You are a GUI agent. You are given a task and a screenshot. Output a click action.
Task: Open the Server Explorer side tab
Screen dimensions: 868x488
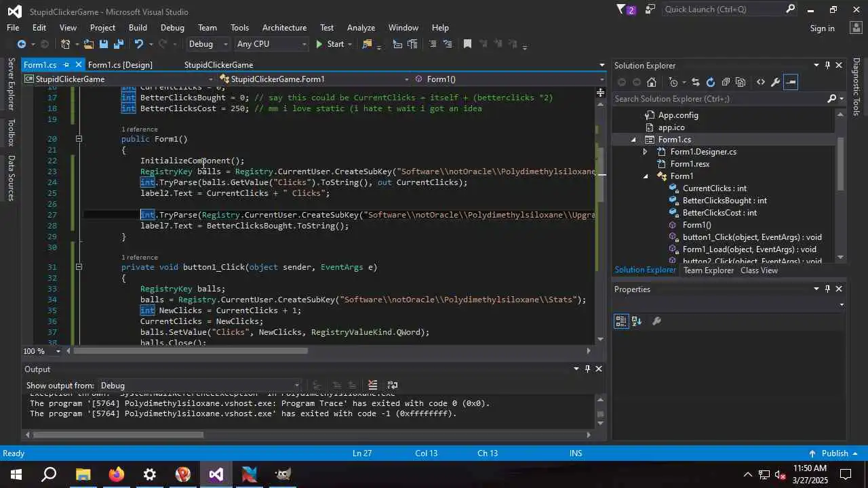tap(11, 84)
